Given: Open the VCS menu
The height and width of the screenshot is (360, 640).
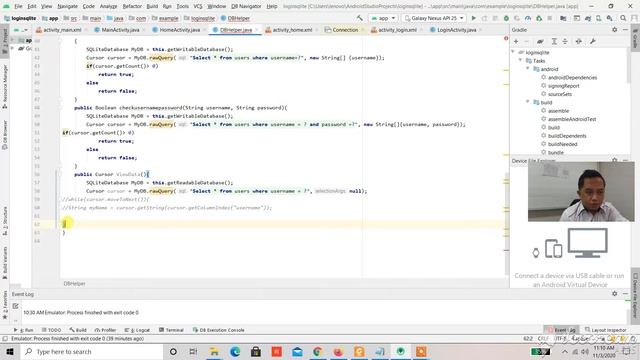Looking at the screenshot, I should [x=198, y=6].
